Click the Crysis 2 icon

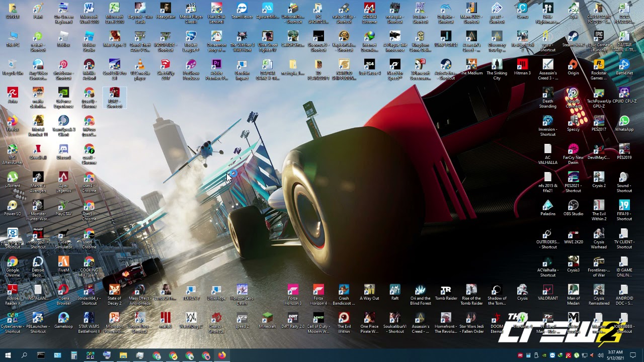pyautogui.click(x=599, y=180)
